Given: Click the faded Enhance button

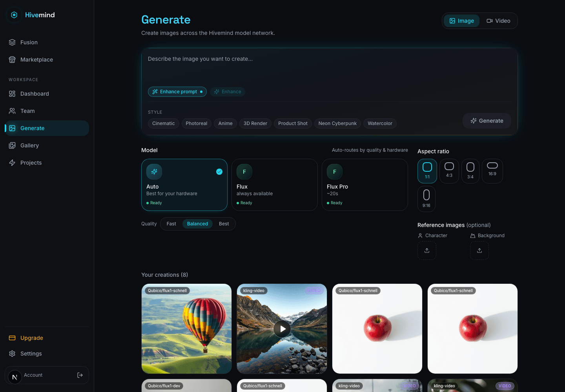Looking at the screenshot, I should point(228,92).
